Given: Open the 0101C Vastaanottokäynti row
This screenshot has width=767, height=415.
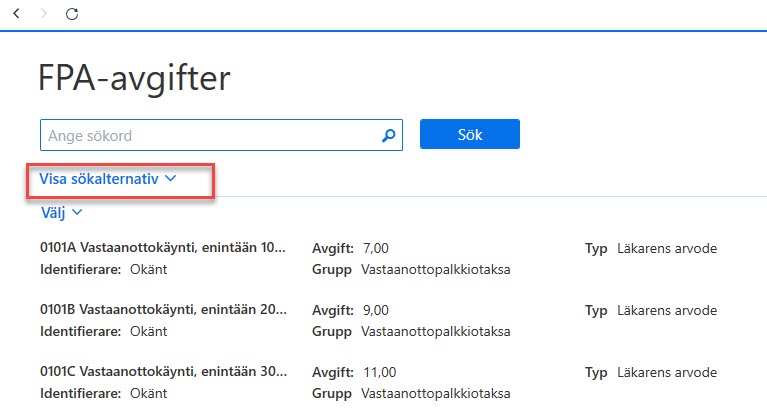Looking at the screenshot, I should pyautogui.click(x=163, y=372).
